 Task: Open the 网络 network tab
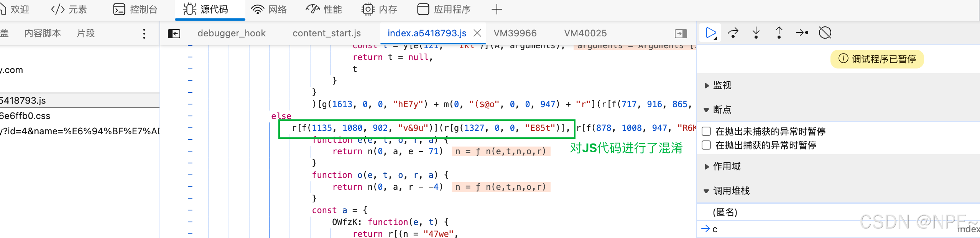point(269,9)
